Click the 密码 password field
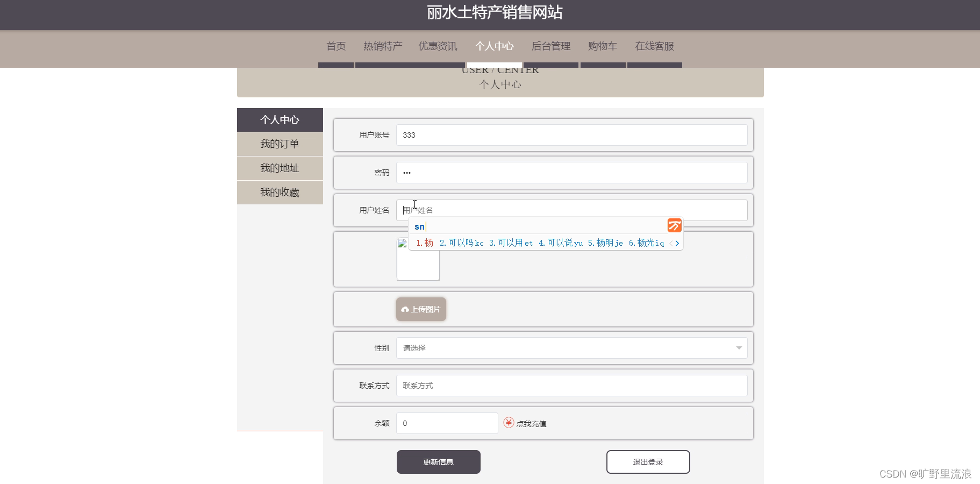 pos(571,172)
